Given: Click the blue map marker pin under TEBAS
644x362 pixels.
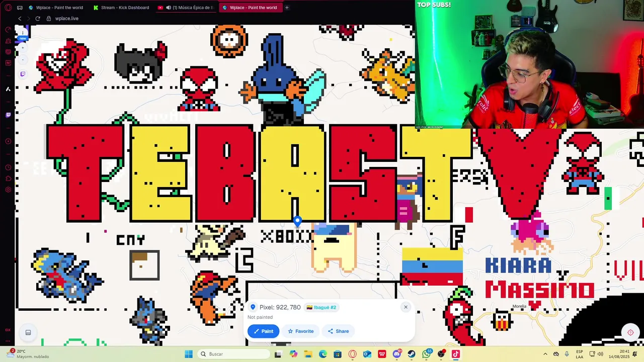Looking at the screenshot, I should coord(297,221).
